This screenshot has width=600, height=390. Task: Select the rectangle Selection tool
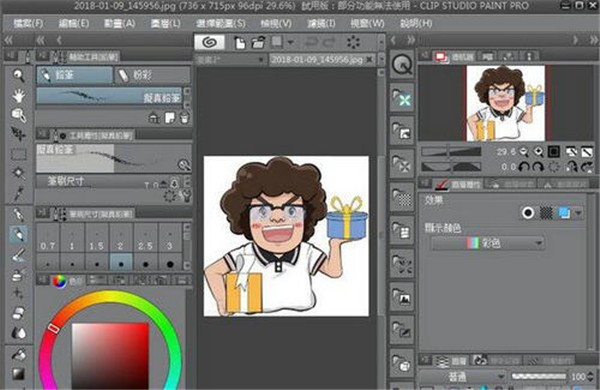(18, 154)
